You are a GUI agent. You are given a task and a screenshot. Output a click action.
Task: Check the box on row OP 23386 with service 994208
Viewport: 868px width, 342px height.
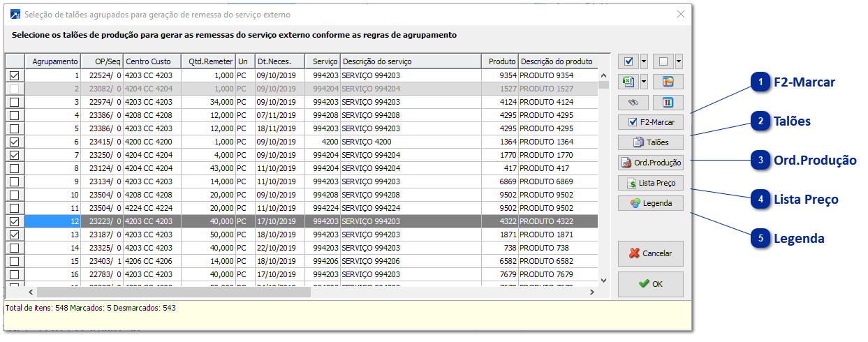pyautogui.click(x=15, y=115)
